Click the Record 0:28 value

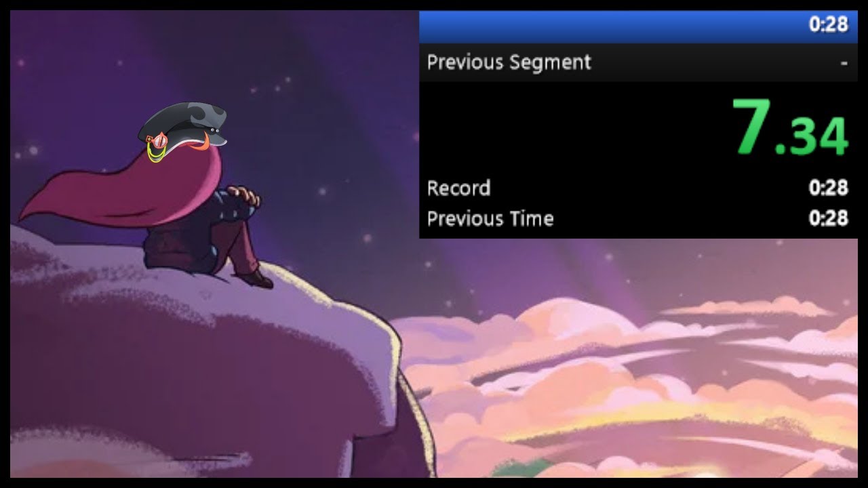(828, 188)
